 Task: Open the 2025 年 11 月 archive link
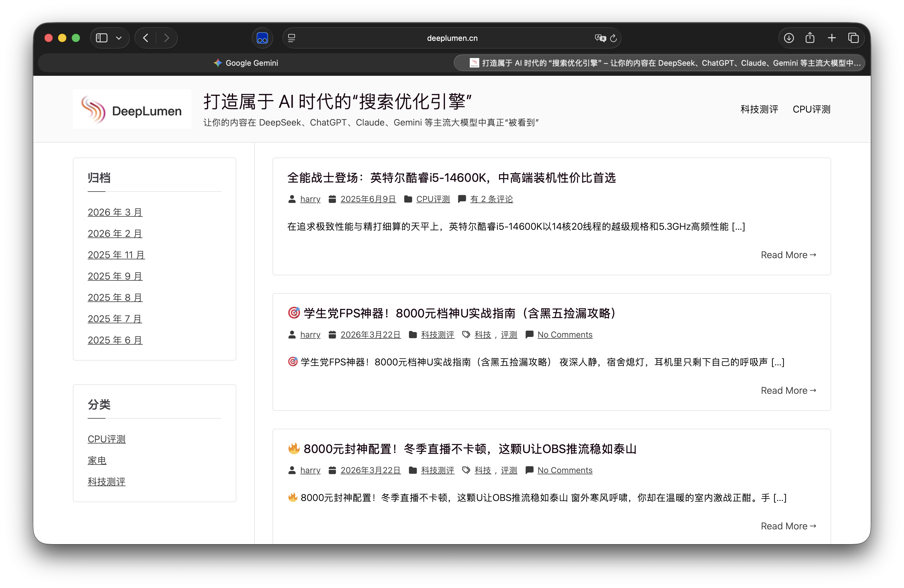pyautogui.click(x=116, y=255)
